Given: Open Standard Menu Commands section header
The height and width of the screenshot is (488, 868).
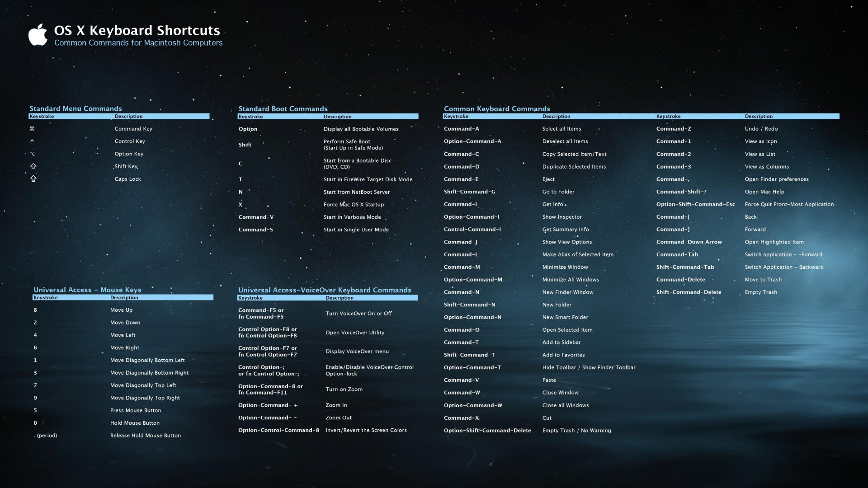Looking at the screenshot, I should tap(75, 108).
